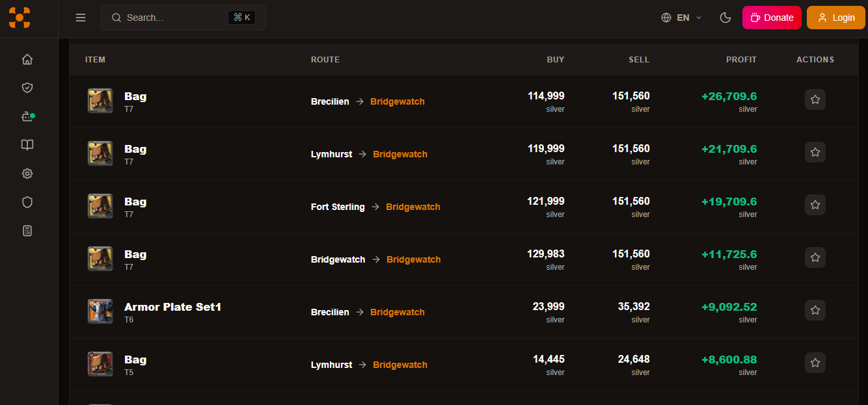
Task: Click the BUY column header
Action: tap(556, 59)
